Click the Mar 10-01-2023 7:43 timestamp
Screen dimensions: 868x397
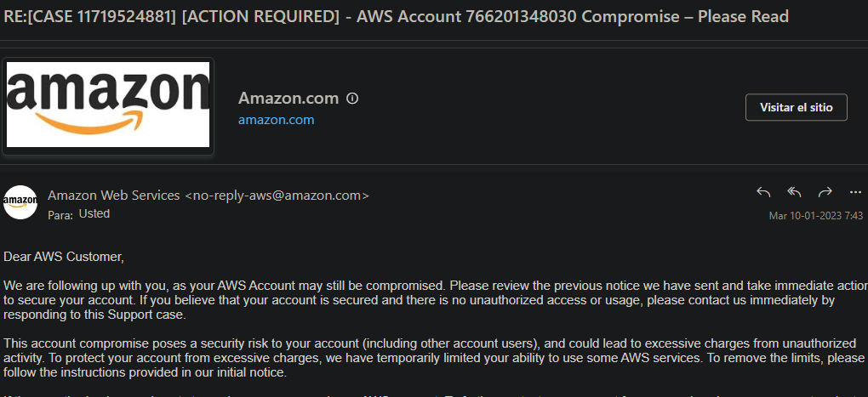tap(816, 216)
